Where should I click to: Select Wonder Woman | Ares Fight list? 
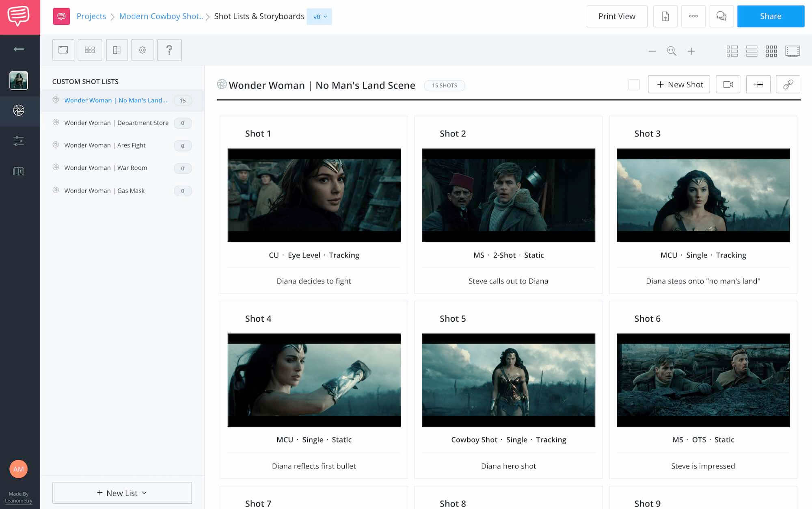[105, 145]
